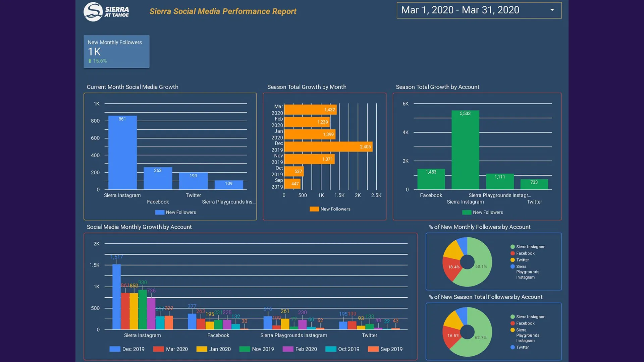644x362 pixels.
Task: Select the Jan 2020 bar showing 1,399
Action: click(310, 134)
